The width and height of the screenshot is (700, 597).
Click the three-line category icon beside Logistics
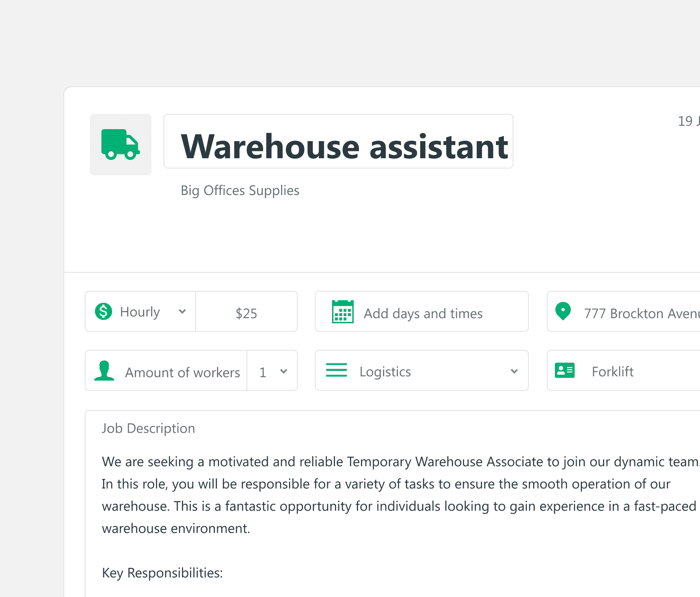(336, 370)
